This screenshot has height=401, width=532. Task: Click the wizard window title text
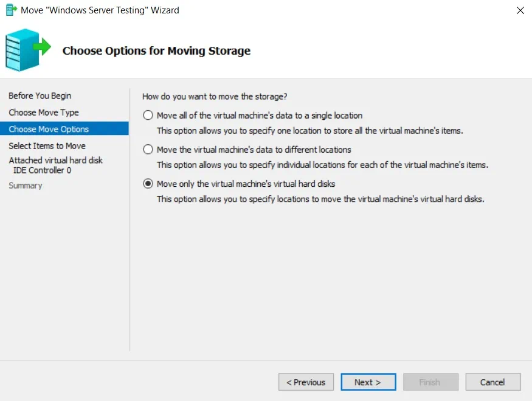(100, 10)
